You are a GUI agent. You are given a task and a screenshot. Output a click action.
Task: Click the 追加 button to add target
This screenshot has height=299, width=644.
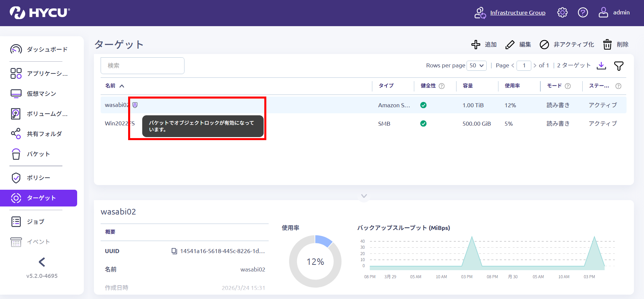[484, 45]
